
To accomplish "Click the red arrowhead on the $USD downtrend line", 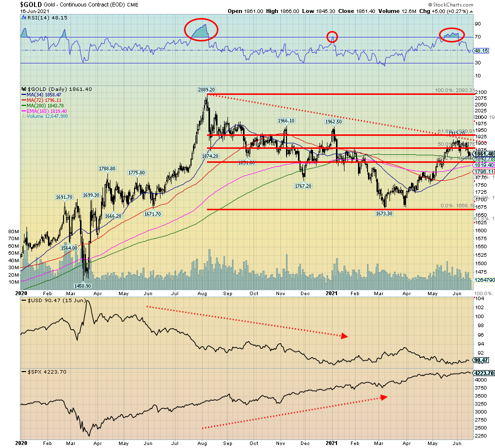I will coord(344,336).
